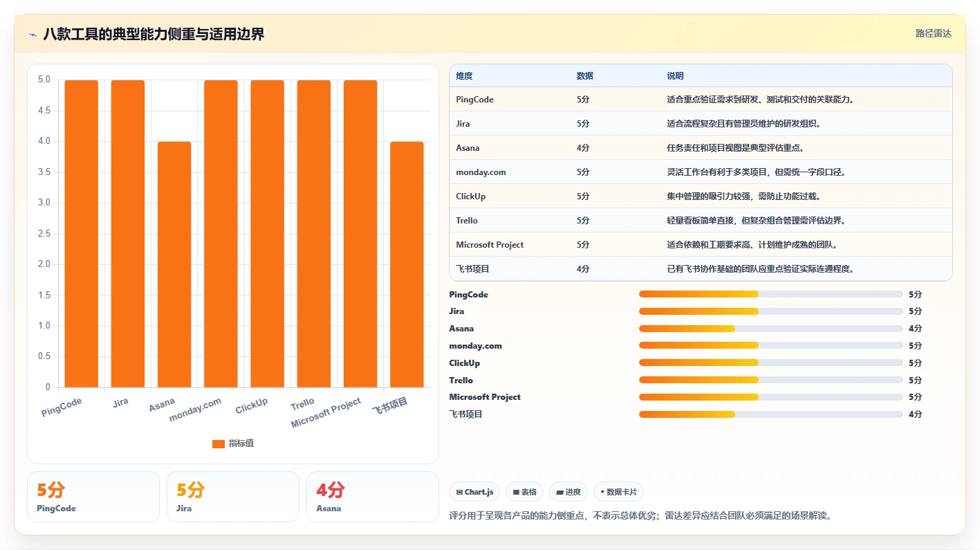Click the ClickUp bar in chart

point(268,234)
